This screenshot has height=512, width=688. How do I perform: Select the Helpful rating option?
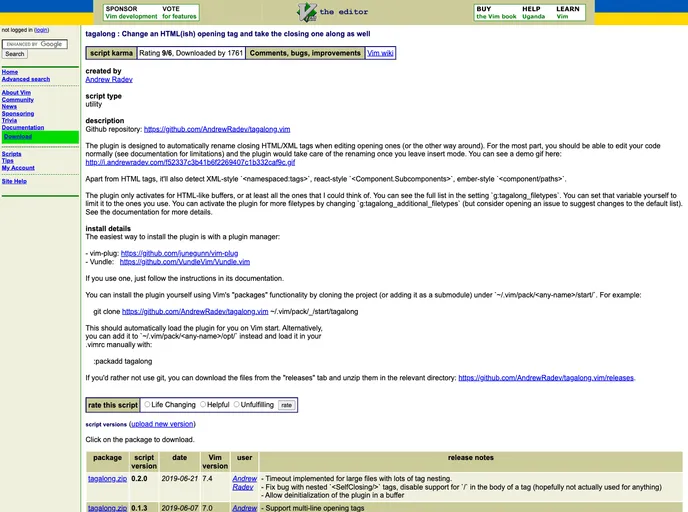click(x=203, y=405)
